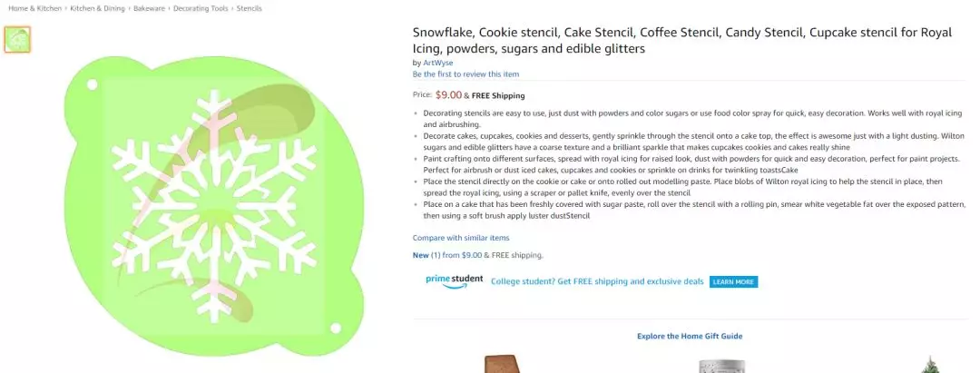
Task: Click the $9.00 price text
Action: coord(448,94)
